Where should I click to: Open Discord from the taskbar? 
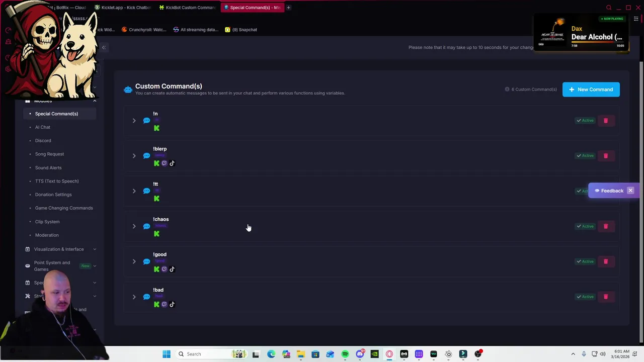[x=360, y=354]
